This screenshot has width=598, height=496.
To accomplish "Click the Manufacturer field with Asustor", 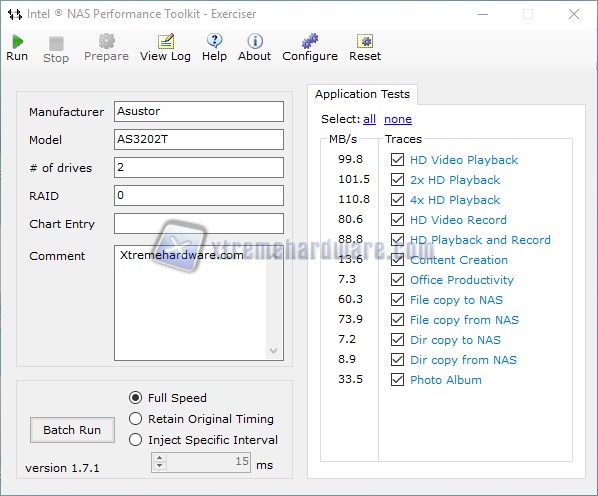I will pos(199,111).
